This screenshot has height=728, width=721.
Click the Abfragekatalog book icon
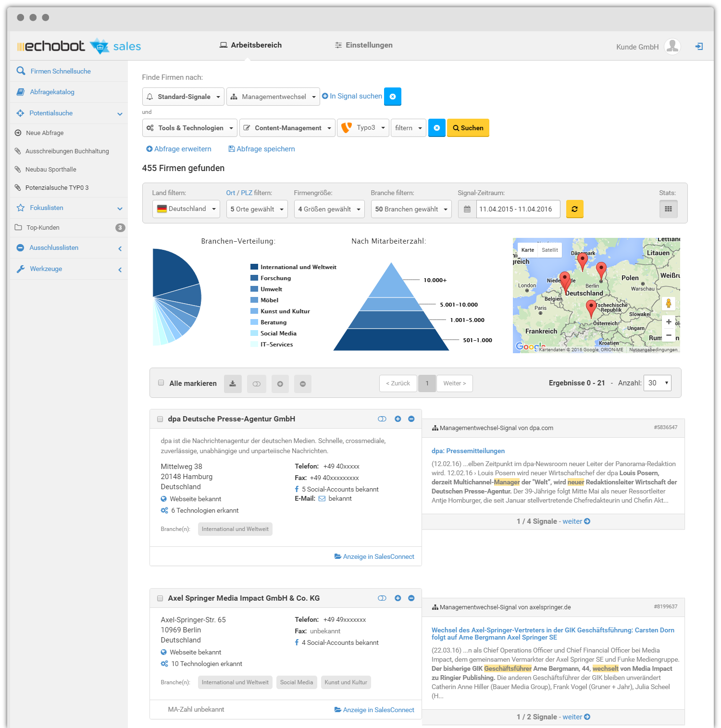[x=20, y=92]
